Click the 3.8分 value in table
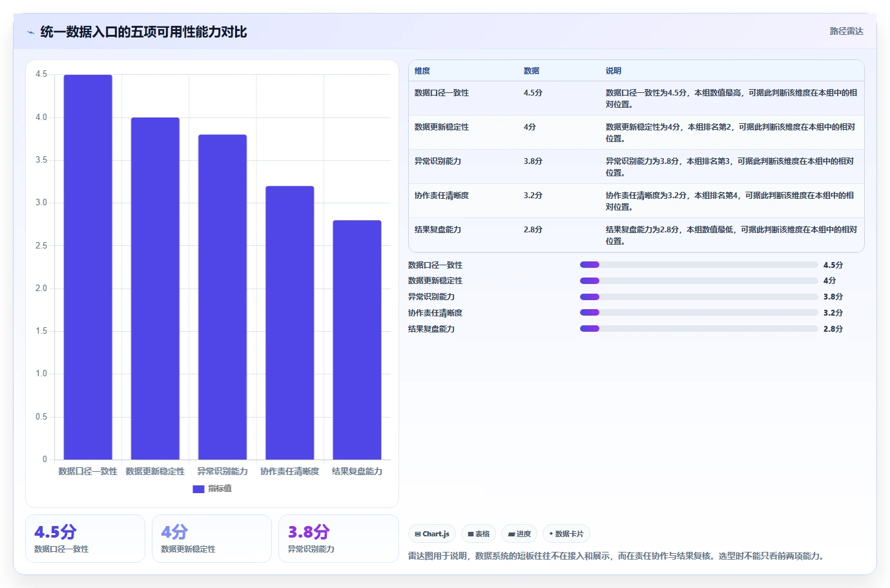 click(533, 161)
